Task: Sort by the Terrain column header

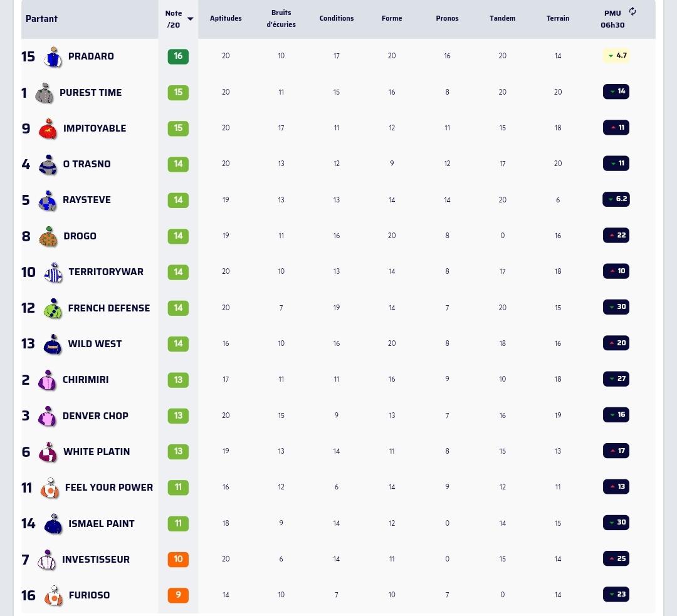Action: pyautogui.click(x=558, y=18)
